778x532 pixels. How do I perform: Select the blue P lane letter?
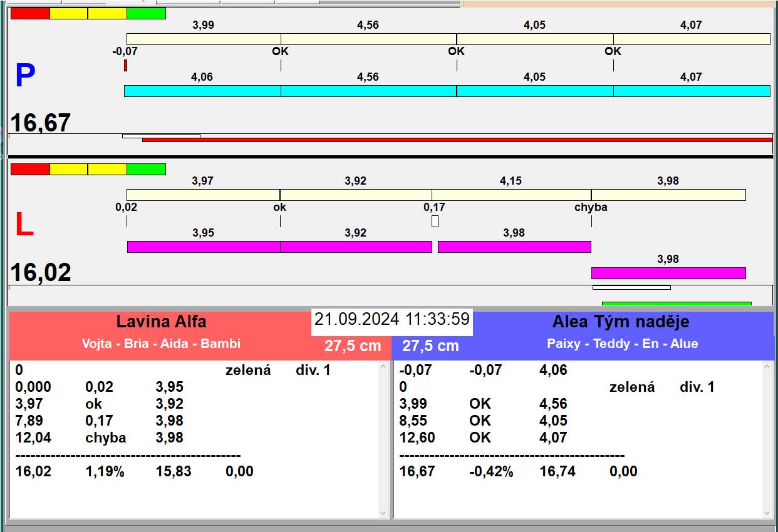25,76
